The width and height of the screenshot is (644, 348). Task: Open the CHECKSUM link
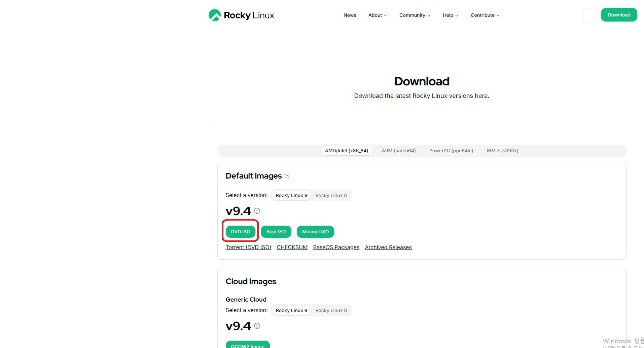[x=292, y=247]
